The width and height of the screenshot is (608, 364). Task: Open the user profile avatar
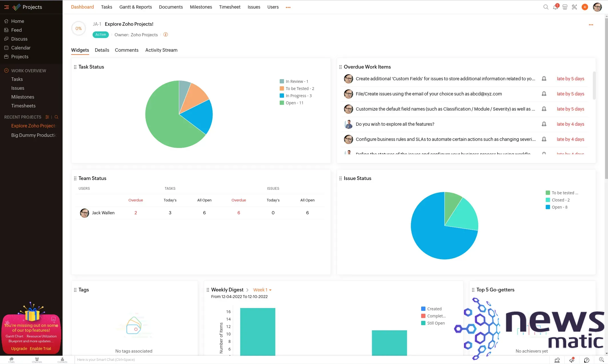[x=597, y=7]
